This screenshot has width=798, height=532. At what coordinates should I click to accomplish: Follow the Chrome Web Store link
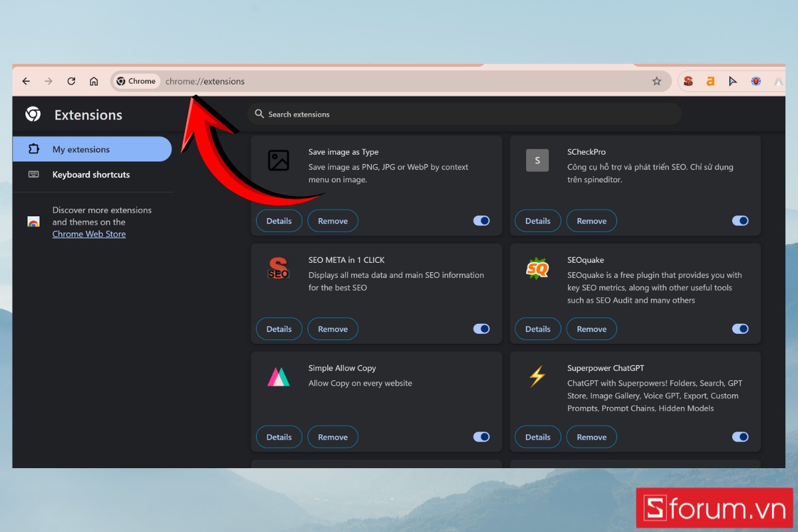coord(88,233)
